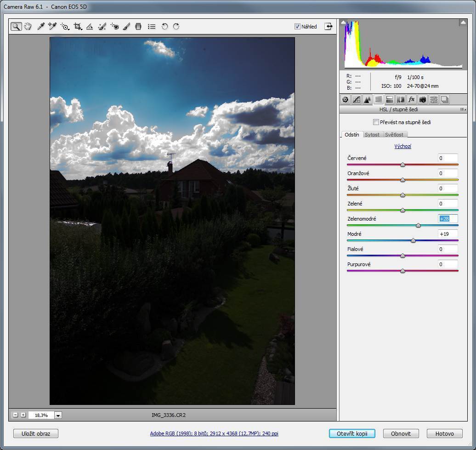The width and height of the screenshot is (476, 450).
Task: Enable Převést na stupně šedi checkbox
Action: pos(376,122)
